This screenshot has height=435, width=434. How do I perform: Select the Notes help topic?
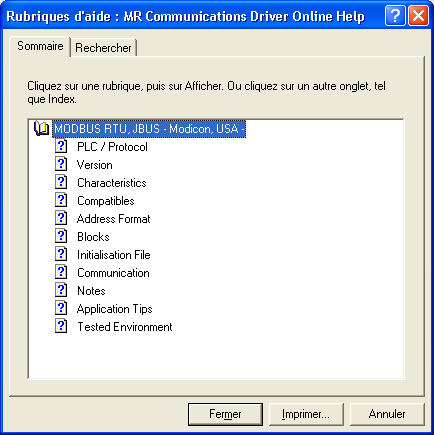click(91, 291)
